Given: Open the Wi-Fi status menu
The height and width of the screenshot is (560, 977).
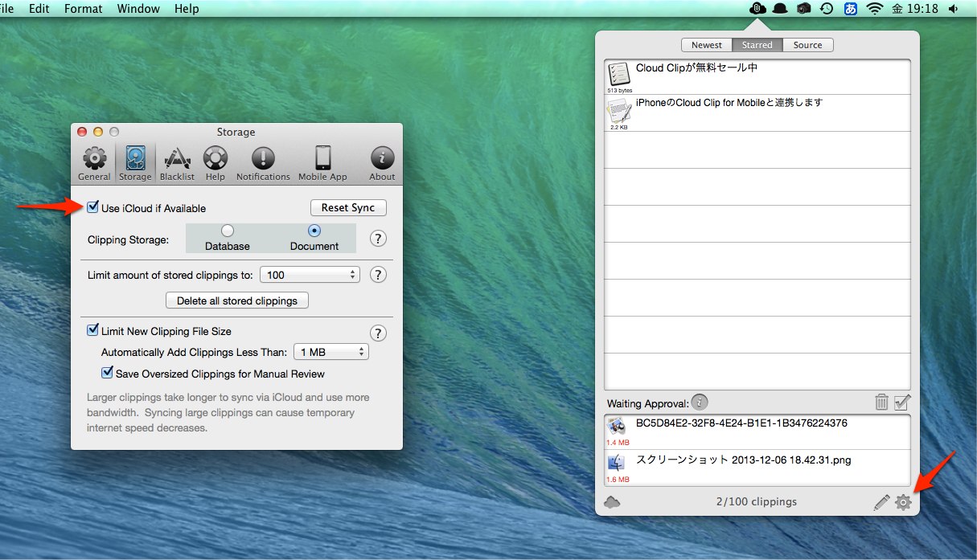Looking at the screenshot, I should tap(874, 9).
